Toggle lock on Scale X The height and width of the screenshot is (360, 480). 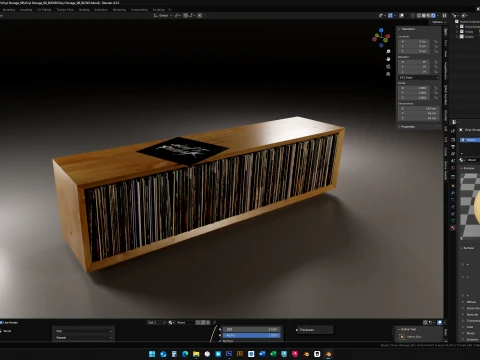click(x=436, y=88)
